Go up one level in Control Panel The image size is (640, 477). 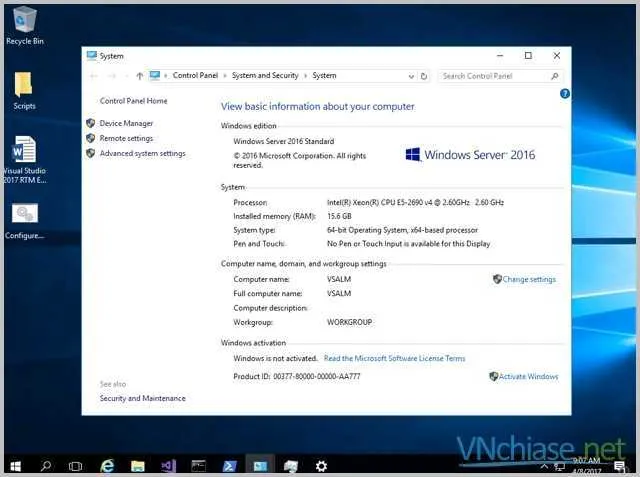tap(140, 76)
